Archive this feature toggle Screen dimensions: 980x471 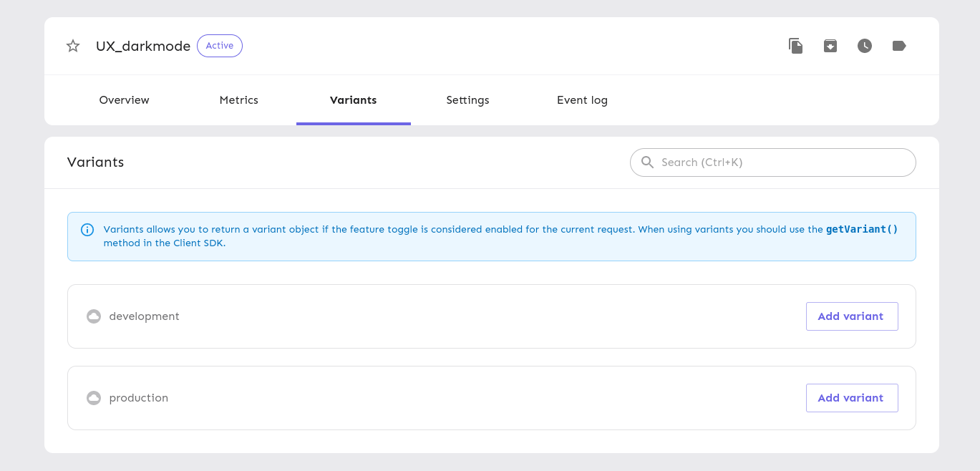[830, 47]
